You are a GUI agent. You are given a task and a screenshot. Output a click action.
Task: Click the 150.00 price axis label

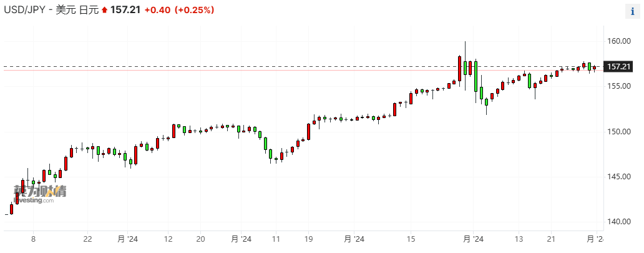point(618,132)
